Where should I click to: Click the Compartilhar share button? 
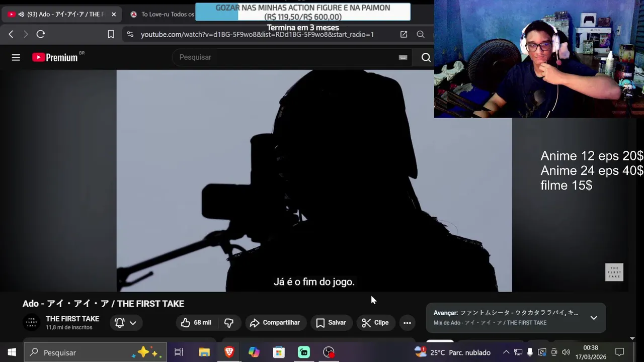click(275, 323)
